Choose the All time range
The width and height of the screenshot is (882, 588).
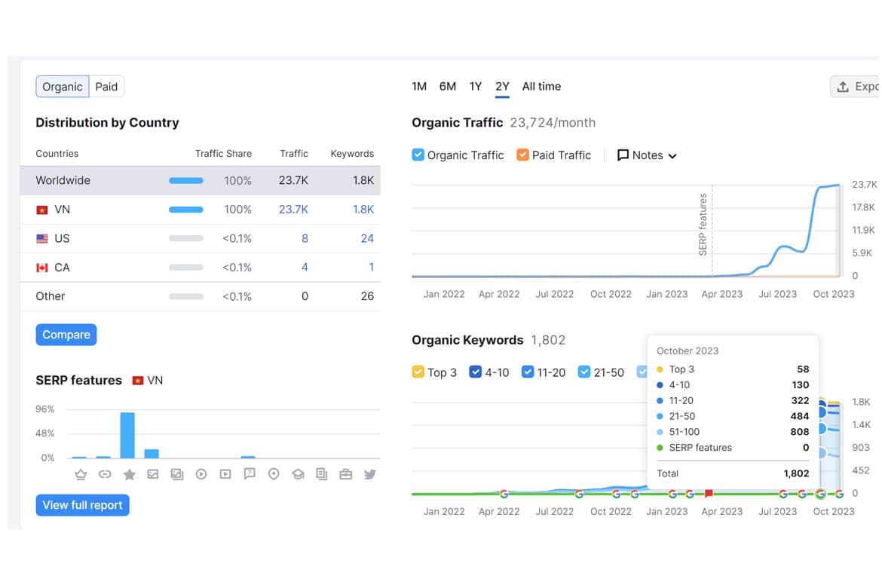click(541, 87)
